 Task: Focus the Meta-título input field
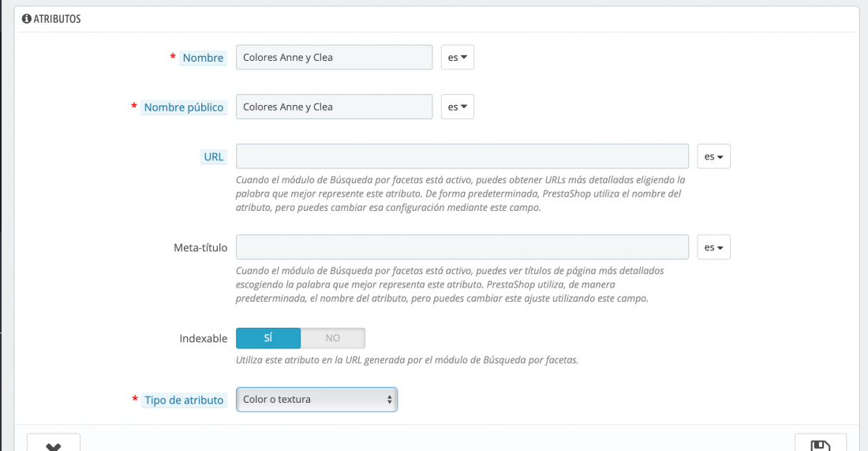coord(462,247)
